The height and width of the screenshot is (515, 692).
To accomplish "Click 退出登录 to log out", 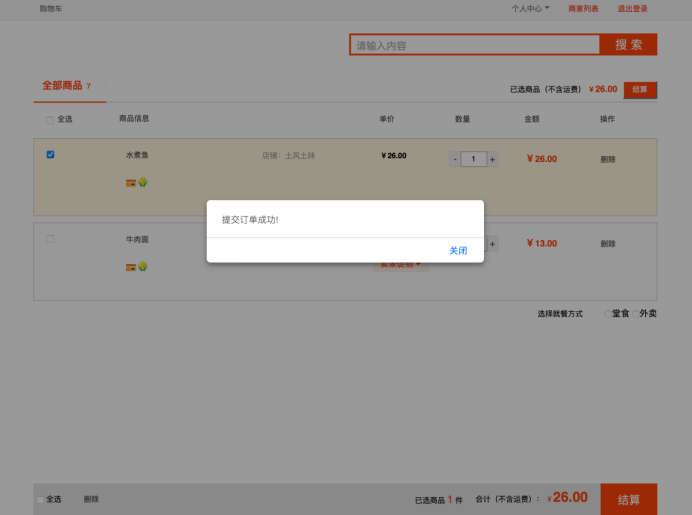I will click(x=632, y=9).
